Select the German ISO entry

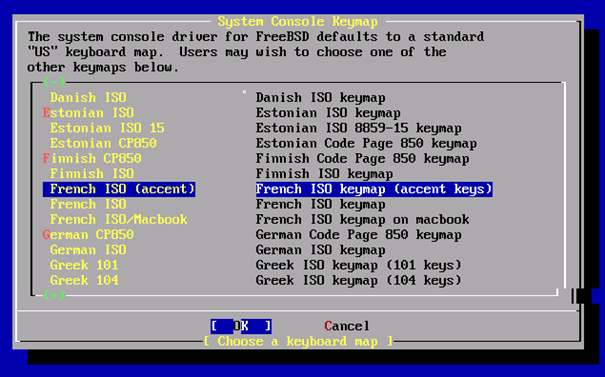point(88,250)
